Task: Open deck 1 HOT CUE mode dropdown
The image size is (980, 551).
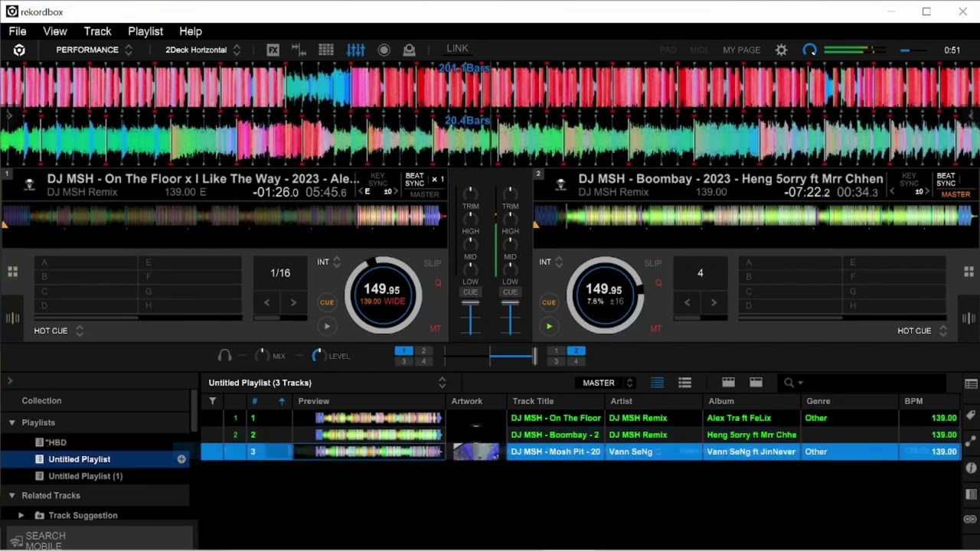Action: pyautogui.click(x=59, y=331)
